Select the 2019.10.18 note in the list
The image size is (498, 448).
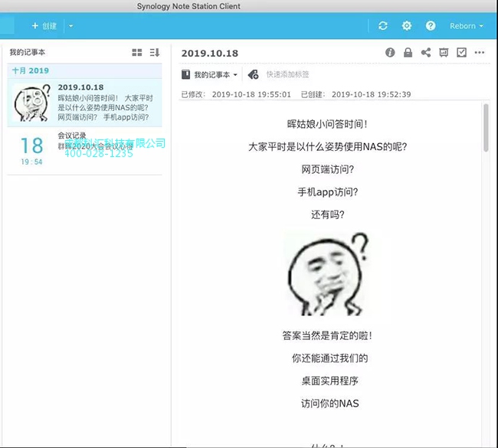tap(84, 103)
